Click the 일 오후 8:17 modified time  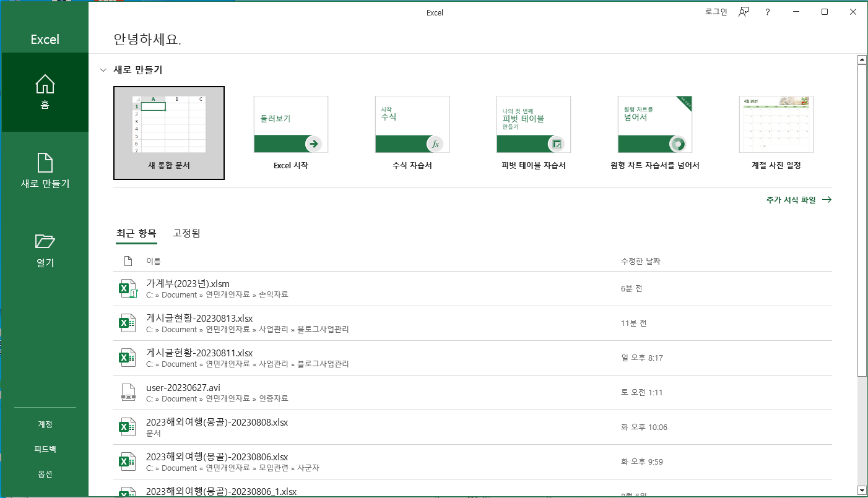pyautogui.click(x=642, y=358)
